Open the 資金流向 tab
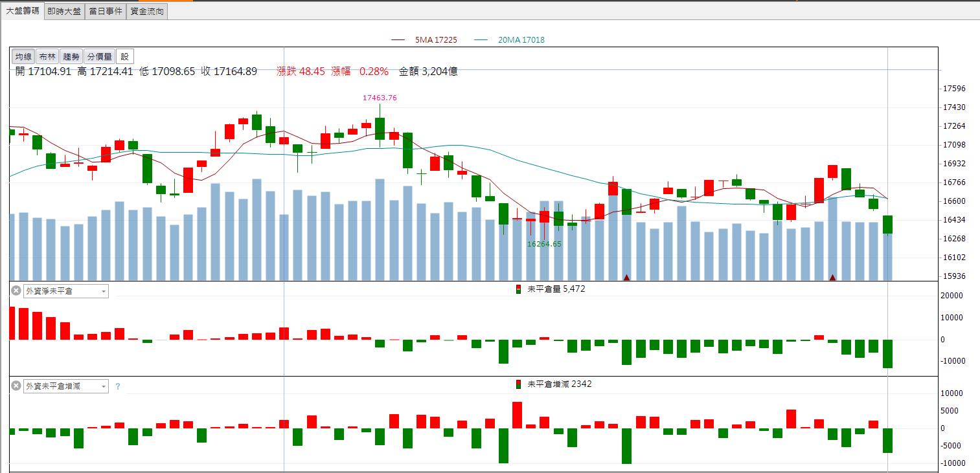Image resolution: width=980 pixels, height=473 pixels. [147, 11]
